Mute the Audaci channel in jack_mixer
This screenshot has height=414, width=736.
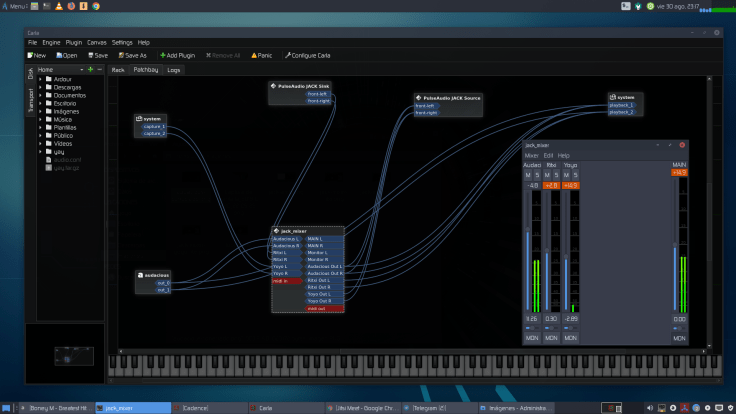click(528, 175)
